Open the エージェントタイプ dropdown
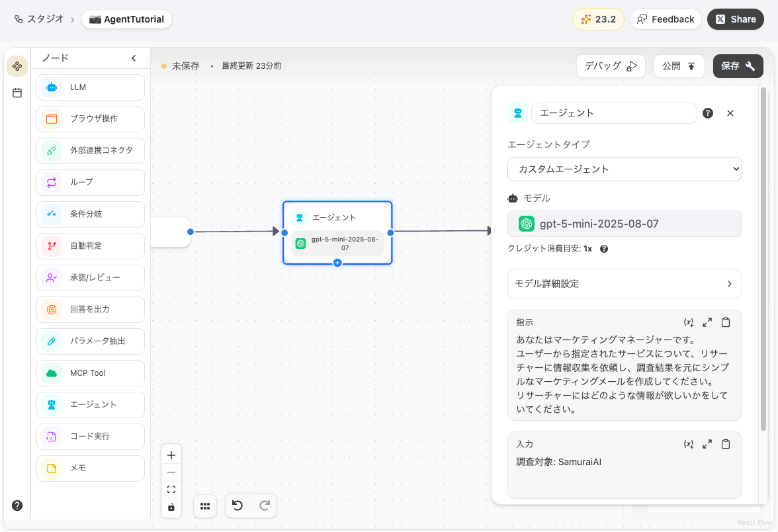Image resolution: width=778 pixels, height=532 pixels. click(625, 169)
